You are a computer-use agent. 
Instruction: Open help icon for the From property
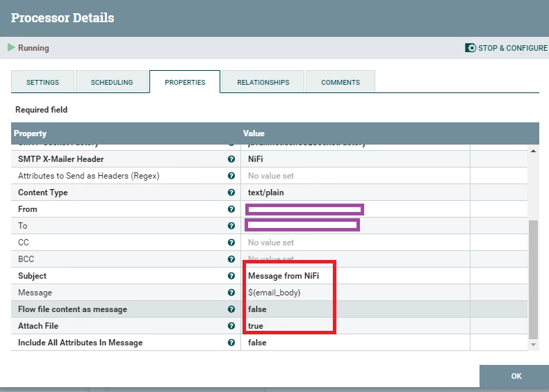(x=231, y=209)
